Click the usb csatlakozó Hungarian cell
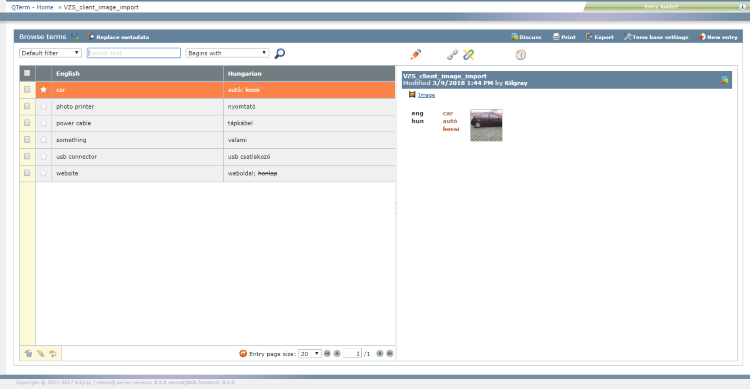Image resolution: width=750 pixels, height=389 pixels. [x=309, y=157]
